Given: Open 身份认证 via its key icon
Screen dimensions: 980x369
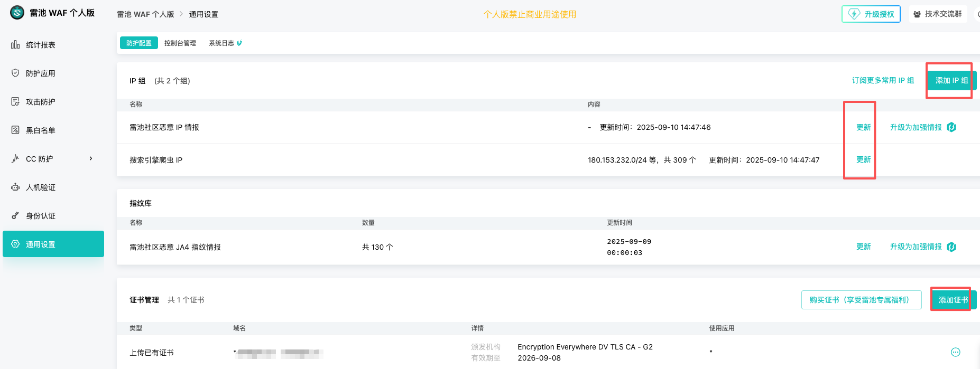Looking at the screenshot, I should (15, 216).
